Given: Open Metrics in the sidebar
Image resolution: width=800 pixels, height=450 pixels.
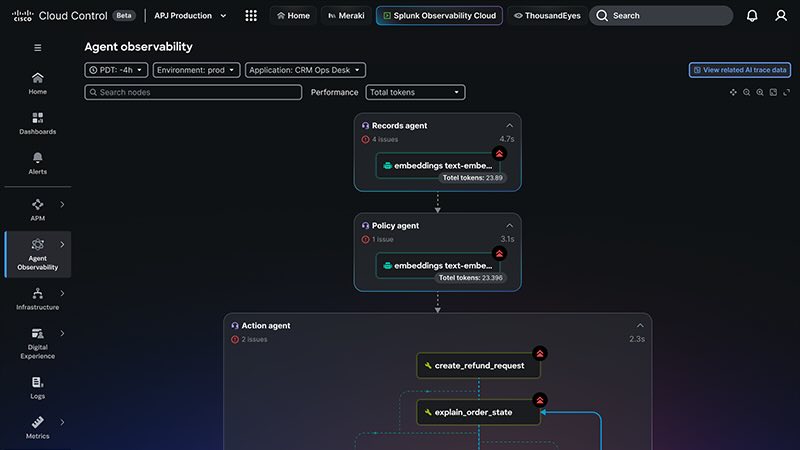Looking at the screenshot, I should click(x=38, y=428).
